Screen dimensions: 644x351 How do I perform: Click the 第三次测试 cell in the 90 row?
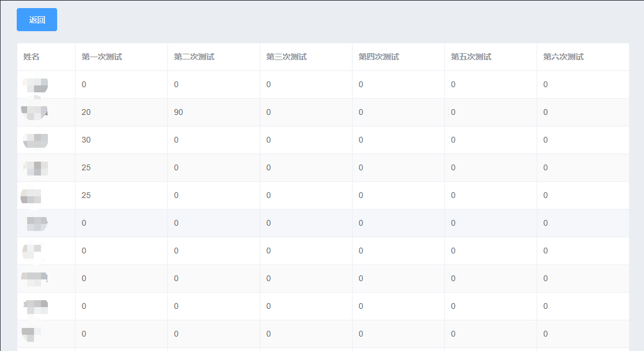point(306,112)
